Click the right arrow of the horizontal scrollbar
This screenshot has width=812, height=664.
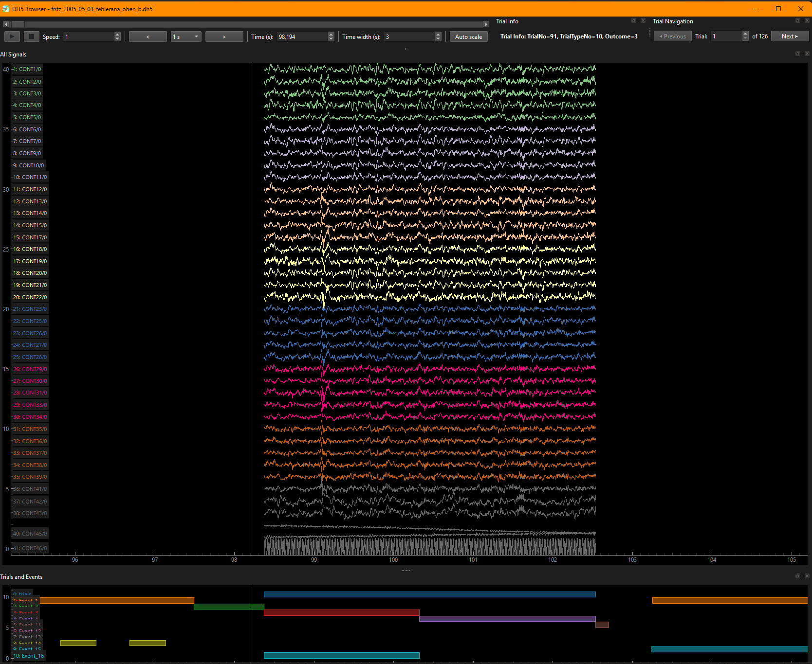coord(486,24)
